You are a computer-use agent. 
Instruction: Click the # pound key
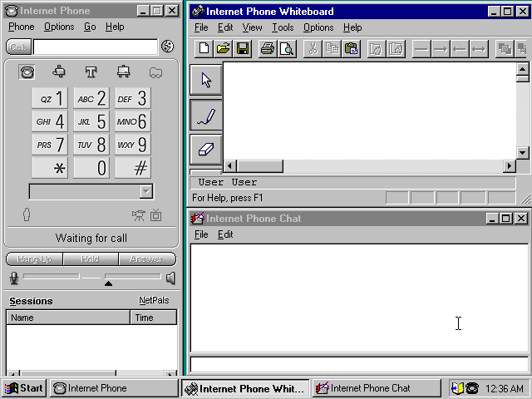click(133, 168)
